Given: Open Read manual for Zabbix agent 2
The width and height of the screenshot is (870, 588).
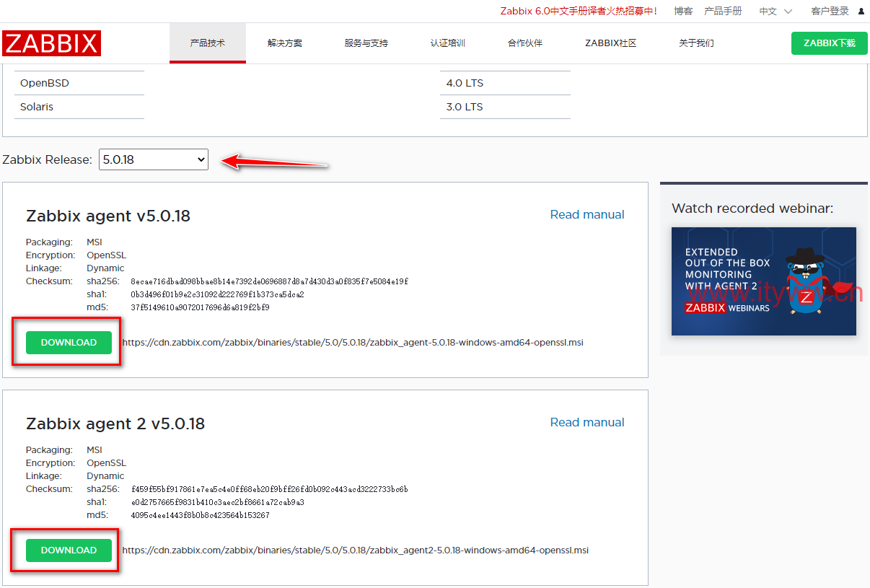Looking at the screenshot, I should pyautogui.click(x=587, y=422).
